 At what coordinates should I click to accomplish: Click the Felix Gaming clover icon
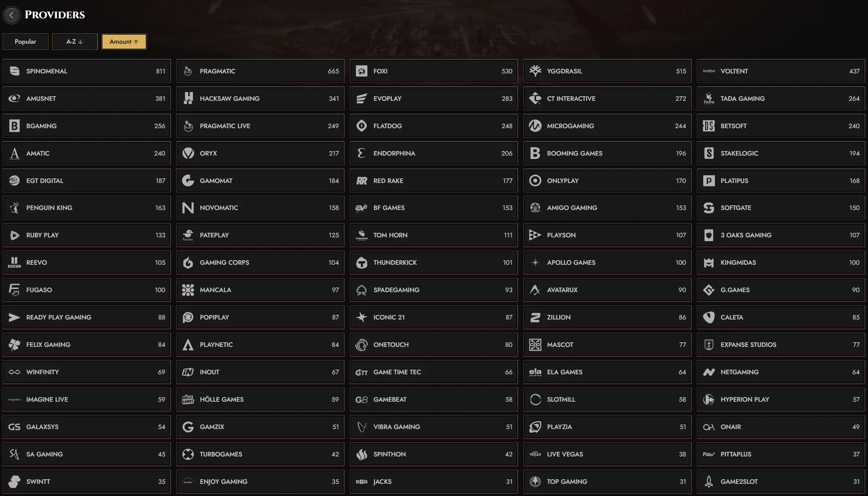coord(14,345)
